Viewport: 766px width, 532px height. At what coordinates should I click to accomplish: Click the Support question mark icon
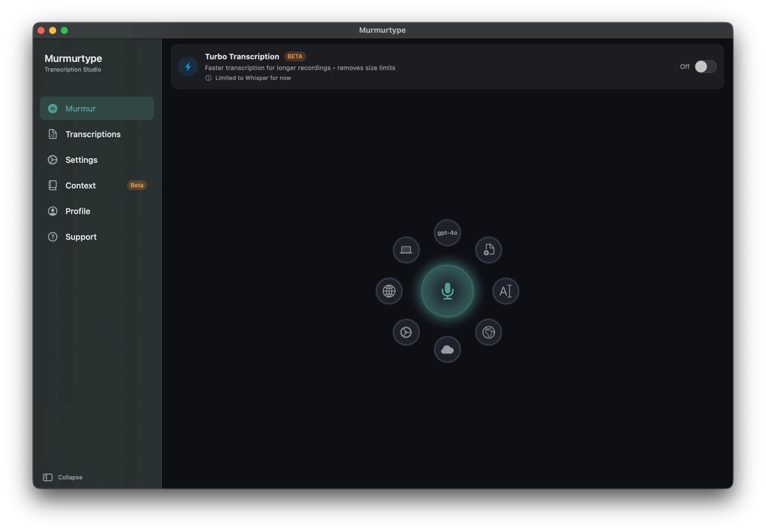(x=53, y=237)
